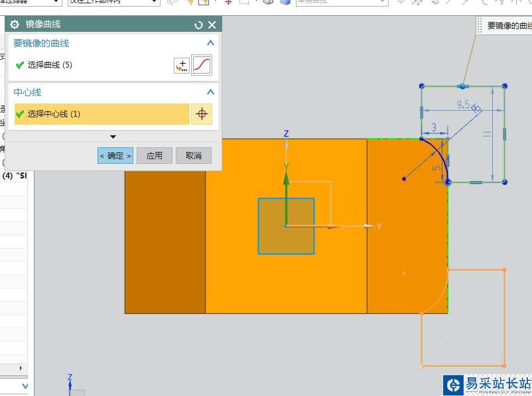The image size is (532, 396).
Task: Open the Mirror Curve dialog settings gear
Action: [15, 25]
